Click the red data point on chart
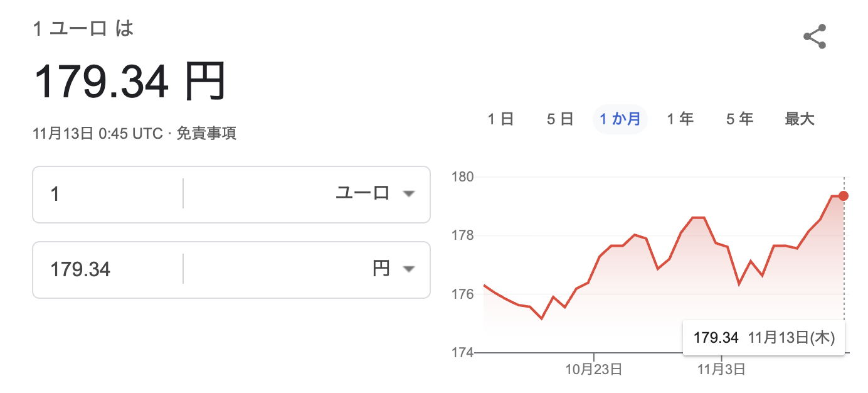868x393 pixels. tap(844, 196)
